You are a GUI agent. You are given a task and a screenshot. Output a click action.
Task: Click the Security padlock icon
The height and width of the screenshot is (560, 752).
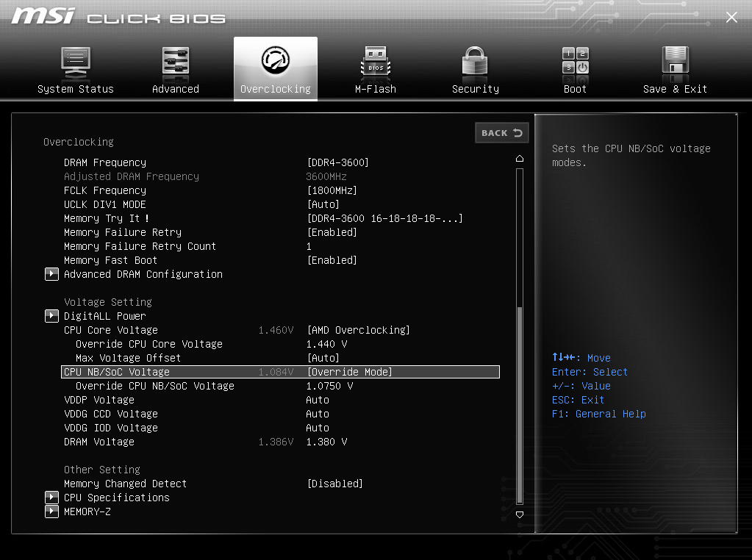pyautogui.click(x=475, y=62)
